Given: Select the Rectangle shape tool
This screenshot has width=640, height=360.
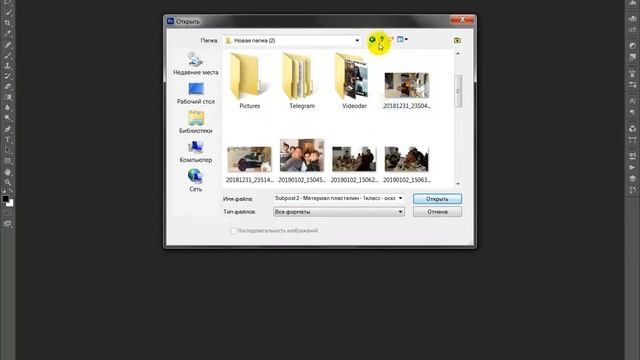Looking at the screenshot, I should pyautogui.click(x=7, y=161).
